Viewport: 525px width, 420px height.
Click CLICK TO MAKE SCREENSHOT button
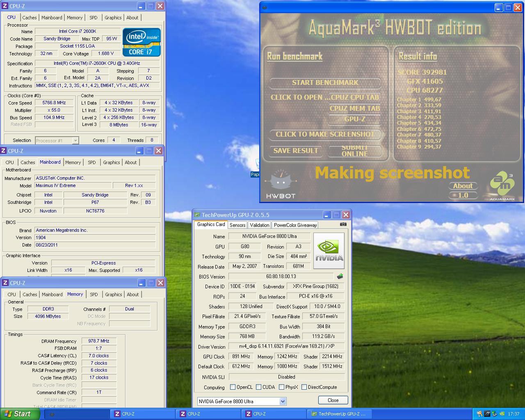coord(325,134)
